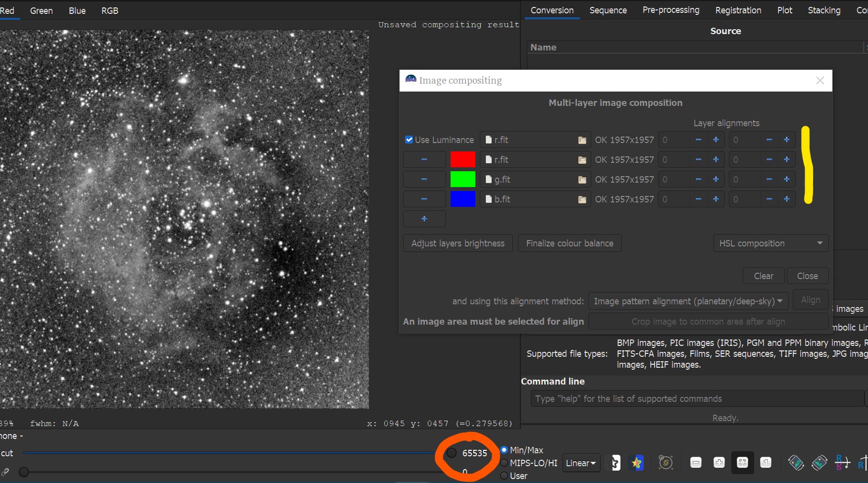Open the astrometry galaxy icon tool
The height and width of the screenshot is (483, 868).
[665, 463]
